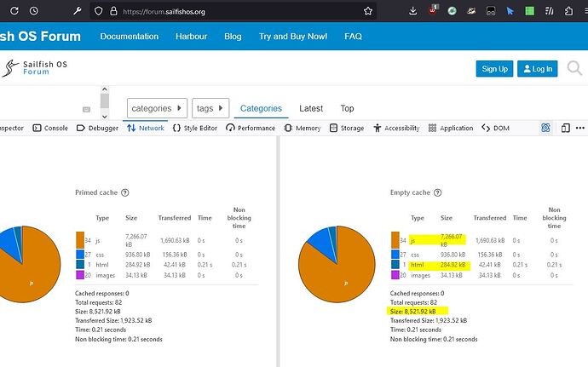
Task: Toggle responsive design mode icon
Action: click(566, 128)
